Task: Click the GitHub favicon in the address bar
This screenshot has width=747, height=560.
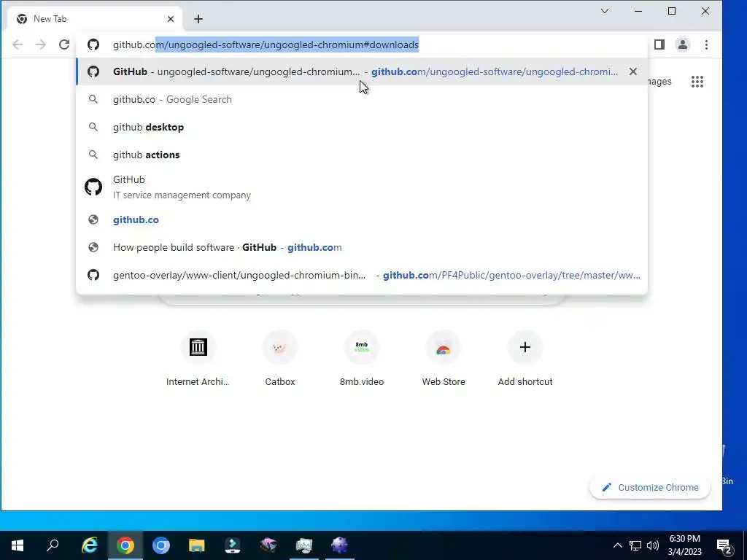Action: click(93, 44)
